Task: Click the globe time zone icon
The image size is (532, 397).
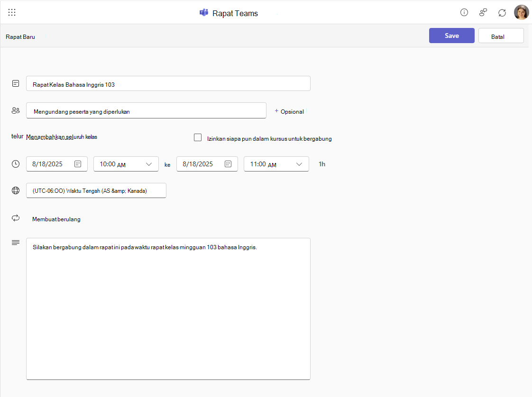Action: 16,190
